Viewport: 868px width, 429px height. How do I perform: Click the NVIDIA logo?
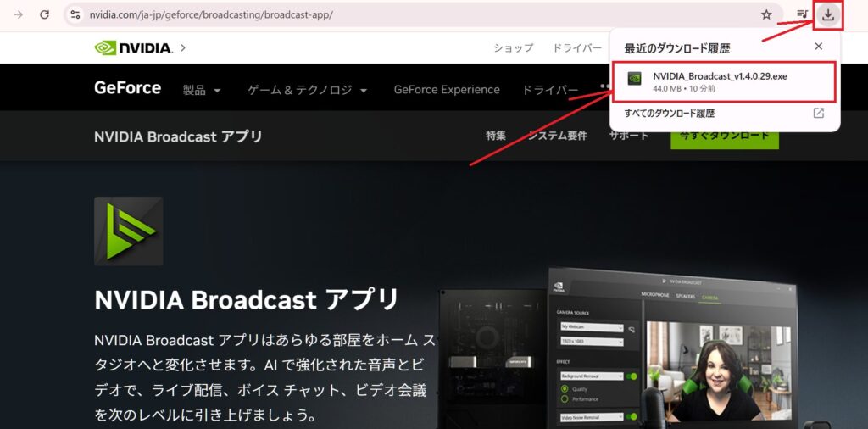(x=133, y=48)
